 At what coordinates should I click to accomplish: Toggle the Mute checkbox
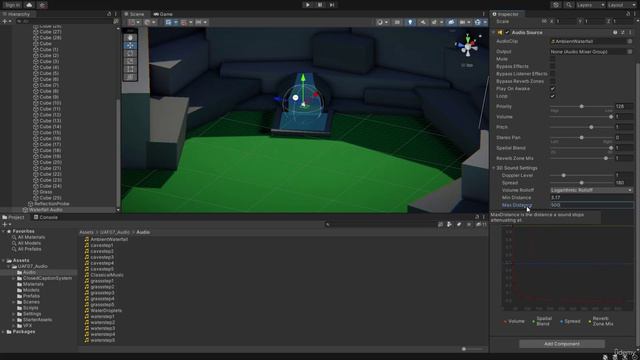click(x=552, y=59)
